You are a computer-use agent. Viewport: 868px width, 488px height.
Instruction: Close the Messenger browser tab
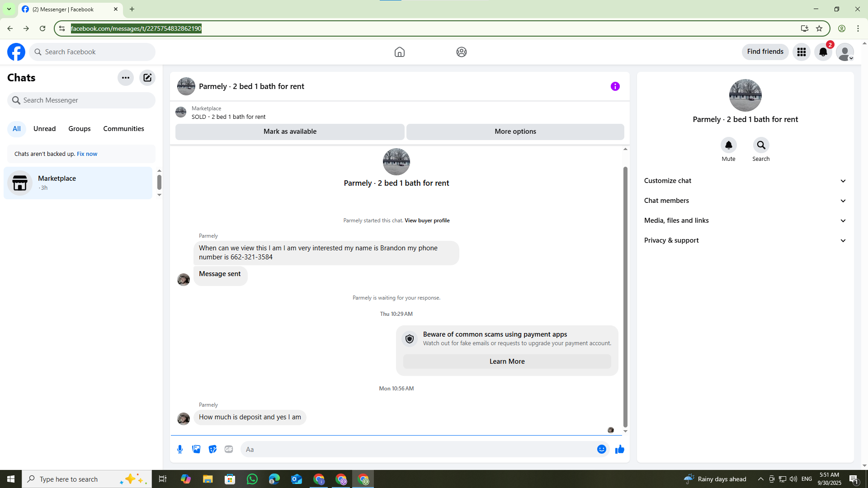116,9
